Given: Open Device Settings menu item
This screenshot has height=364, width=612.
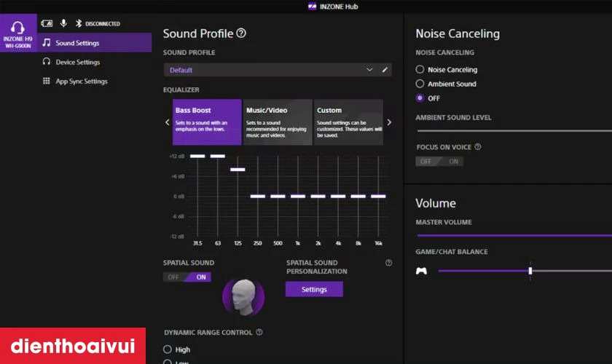Looking at the screenshot, I should click(94, 62).
